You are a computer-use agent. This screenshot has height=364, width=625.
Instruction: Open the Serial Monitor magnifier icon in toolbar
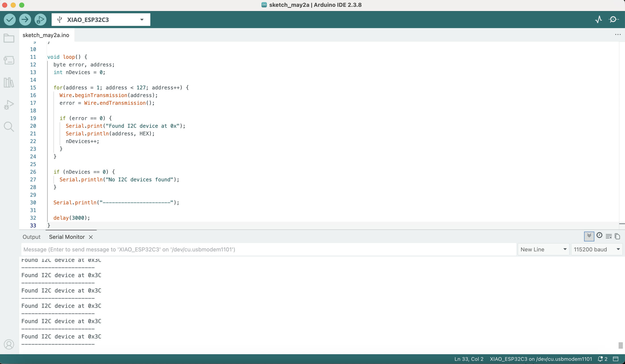coord(614,19)
